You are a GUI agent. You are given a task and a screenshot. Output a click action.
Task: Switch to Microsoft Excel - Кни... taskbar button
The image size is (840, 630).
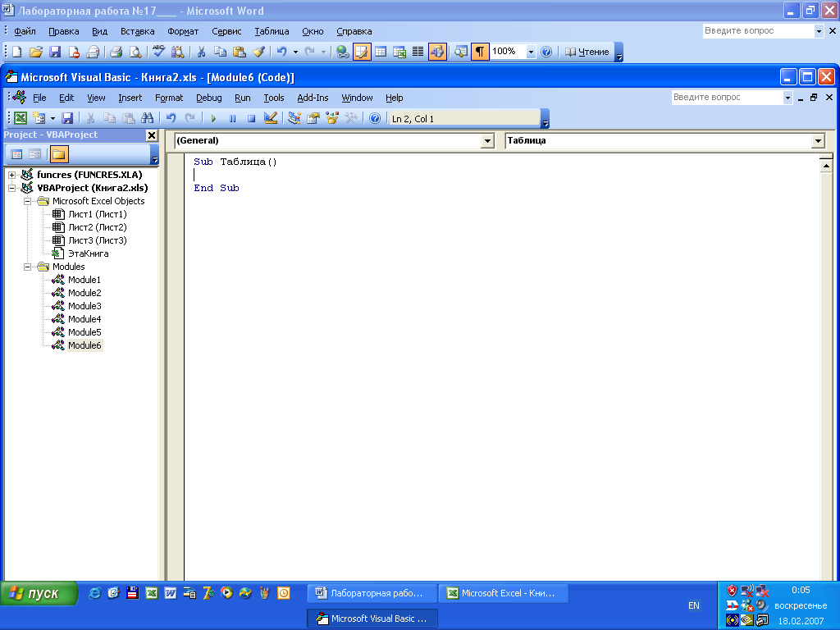pos(503,594)
